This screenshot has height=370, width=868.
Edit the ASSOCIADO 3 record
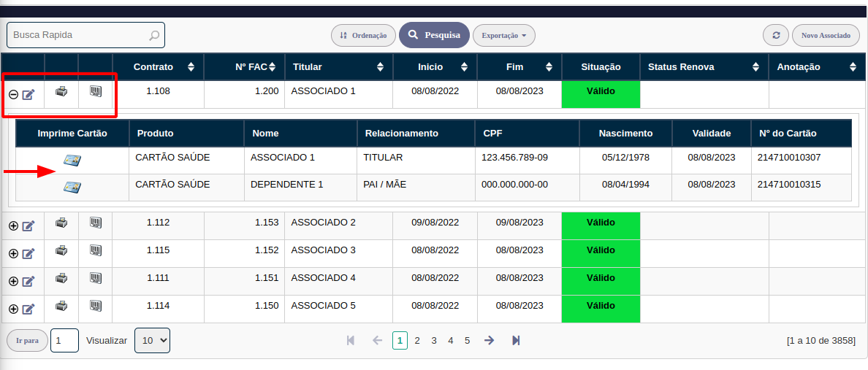[x=28, y=254]
